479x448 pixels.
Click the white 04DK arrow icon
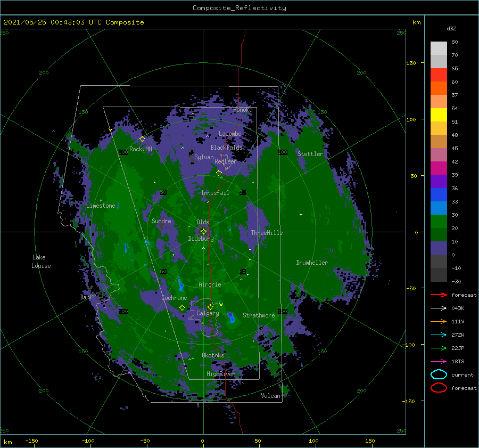click(439, 308)
